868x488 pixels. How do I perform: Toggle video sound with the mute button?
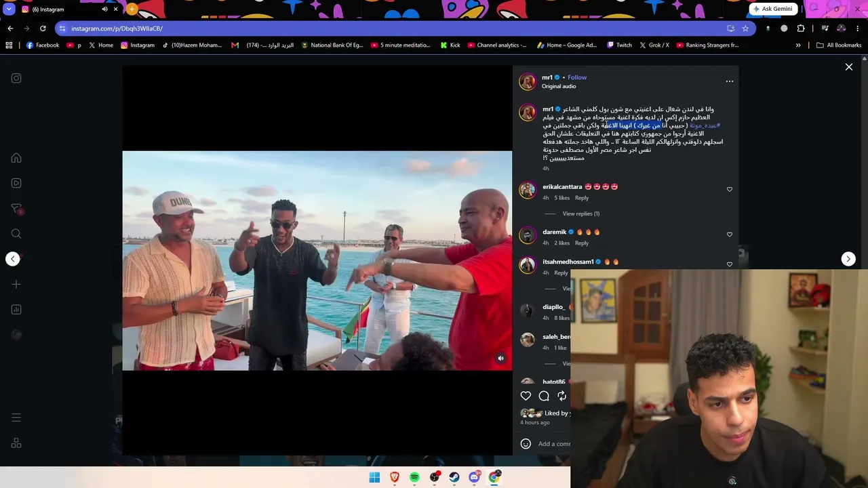[x=500, y=359]
